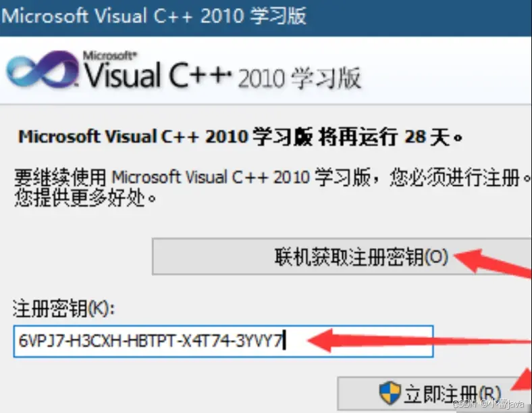Click the small Microsoft wordmark above Visual C++
The width and height of the screenshot is (532, 413).
110,55
